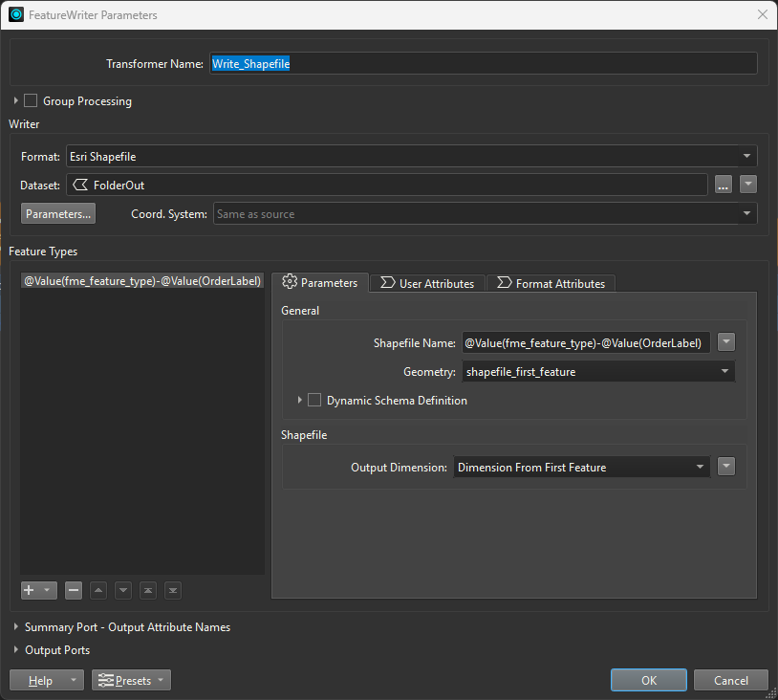Open the Geometry dropdown
778x700 pixels.
(598, 372)
